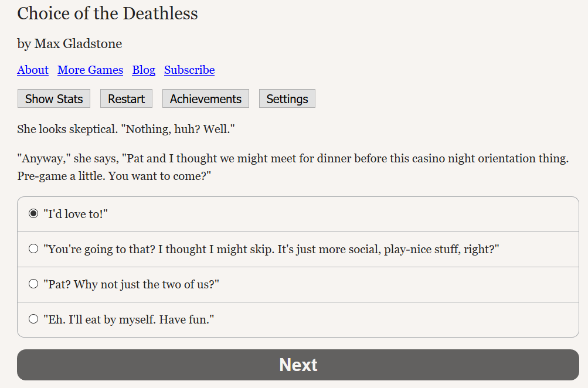Select the "Eh. I'll eat by myself" radio button
This screenshot has height=388, width=588.
pos(33,319)
